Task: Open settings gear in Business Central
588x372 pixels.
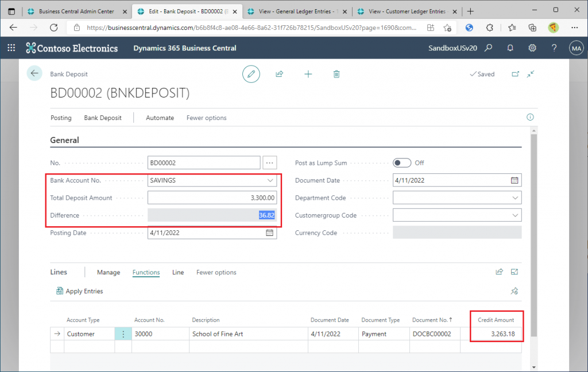Action: (x=532, y=48)
